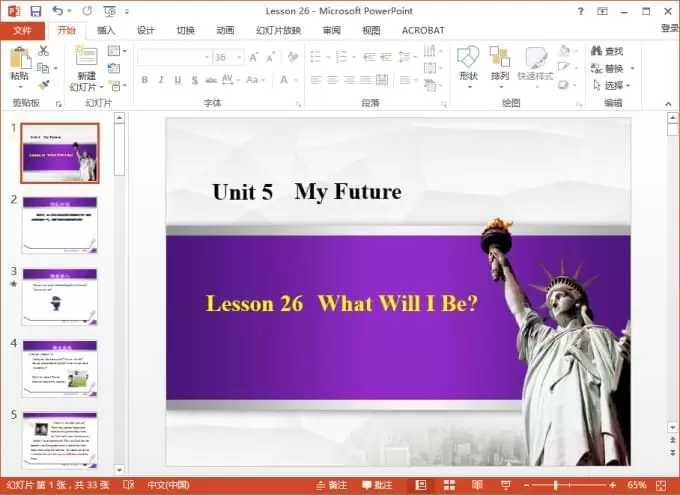Save the presentation with the floppy disk icon
Image resolution: width=680 pixels, height=495 pixels.
click(36, 11)
